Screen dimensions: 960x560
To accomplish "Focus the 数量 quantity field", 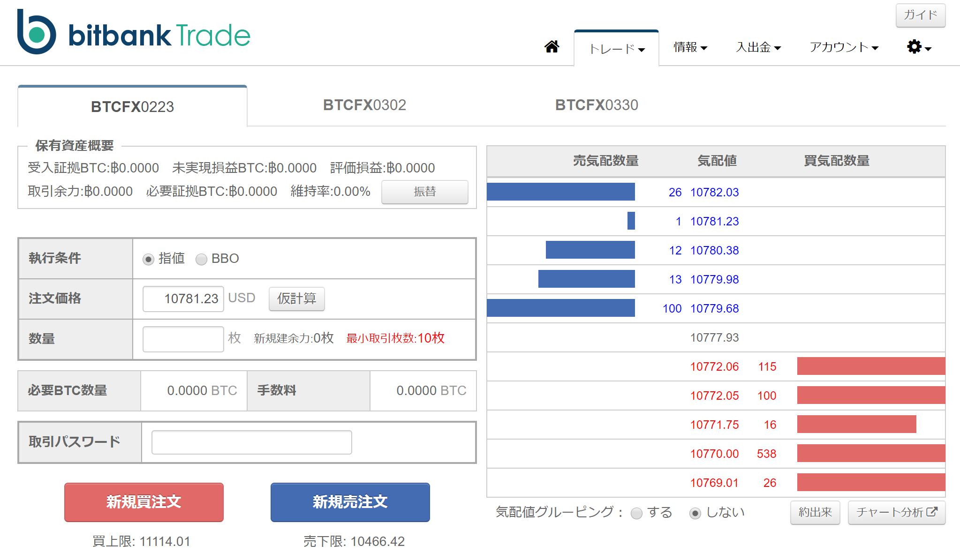I will 183,339.
